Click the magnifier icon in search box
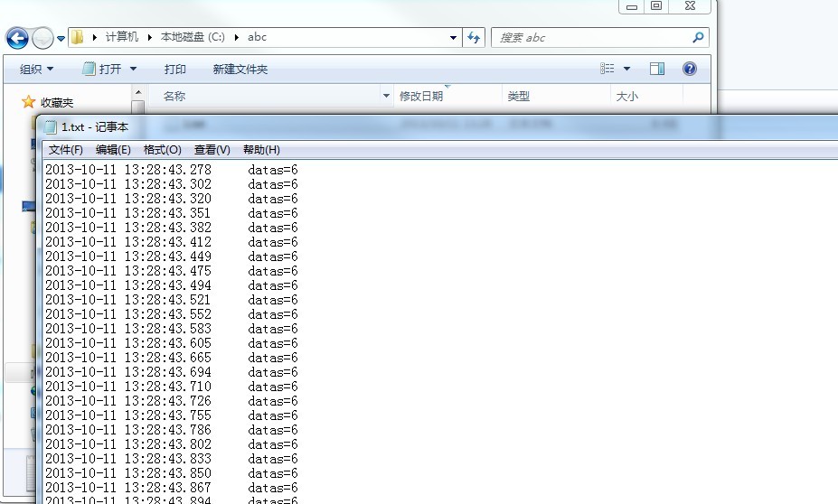The height and width of the screenshot is (504, 838). pos(697,38)
